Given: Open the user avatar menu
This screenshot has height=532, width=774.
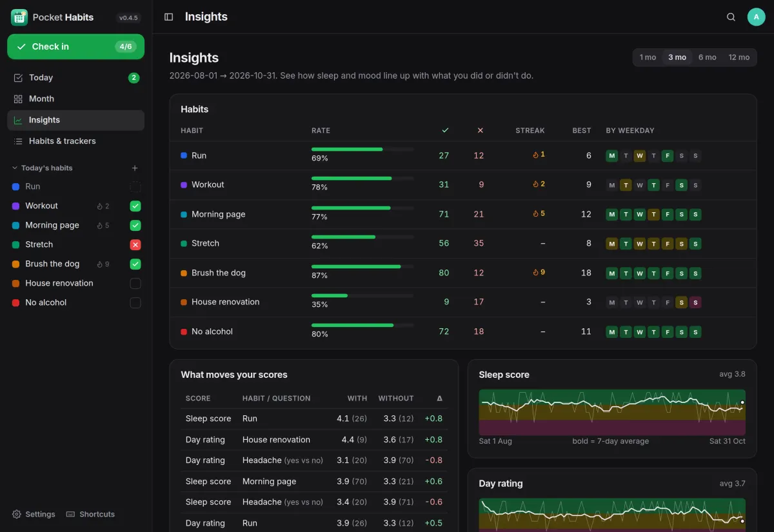Looking at the screenshot, I should coord(756,17).
